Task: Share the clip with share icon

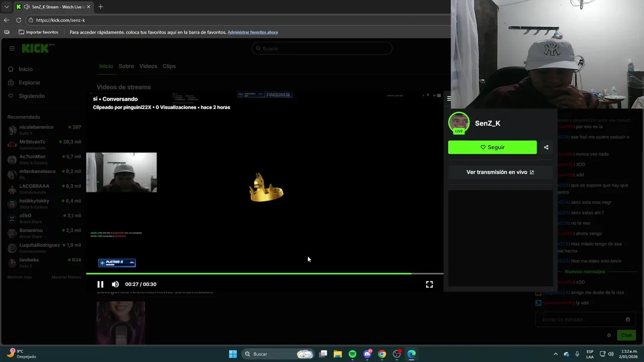Action: (x=546, y=147)
